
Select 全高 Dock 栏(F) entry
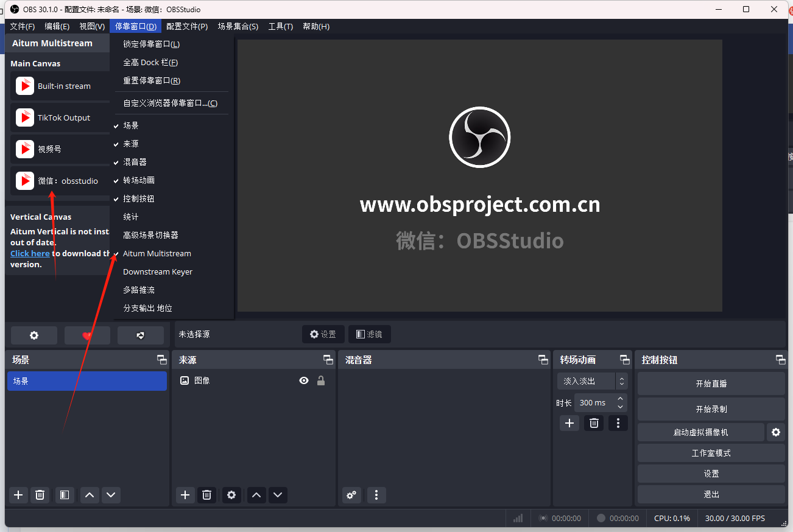coord(172,63)
